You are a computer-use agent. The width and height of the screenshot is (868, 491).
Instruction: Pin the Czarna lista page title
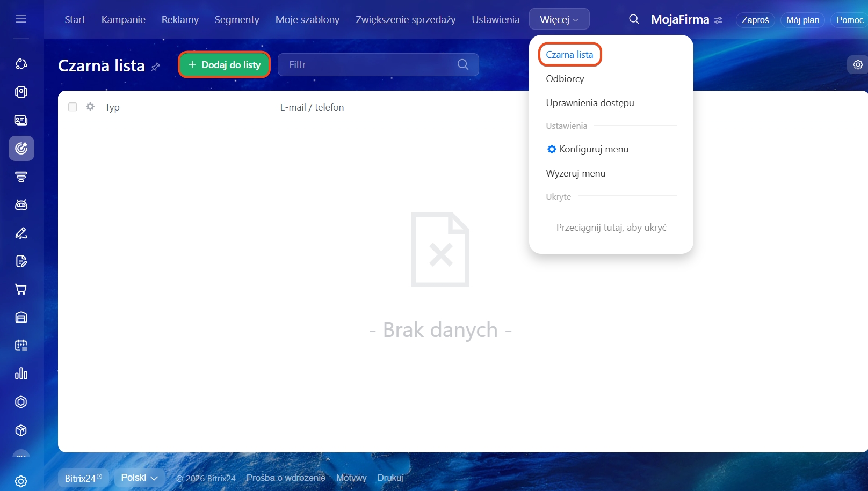[156, 67]
